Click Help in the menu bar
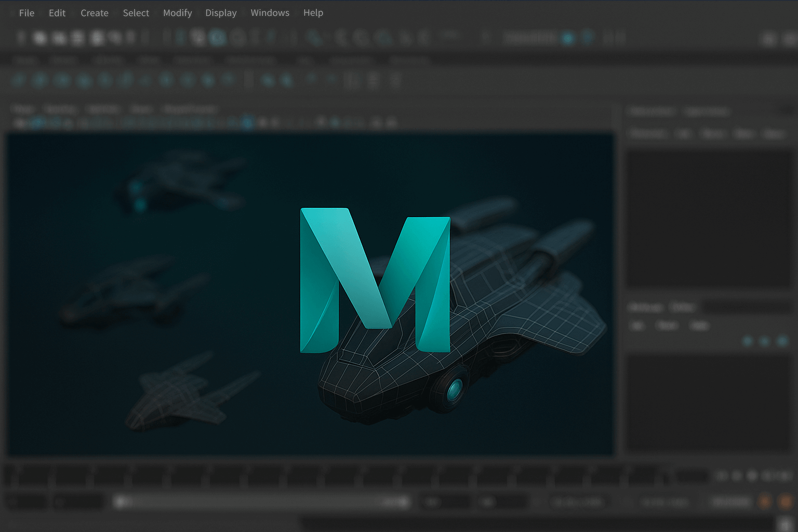 (313, 13)
